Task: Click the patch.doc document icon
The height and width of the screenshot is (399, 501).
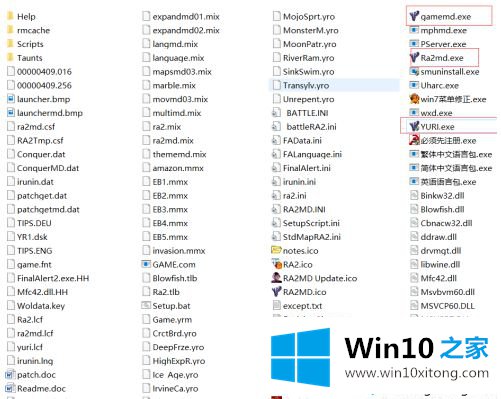Action: pyautogui.click(x=10, y=374)
